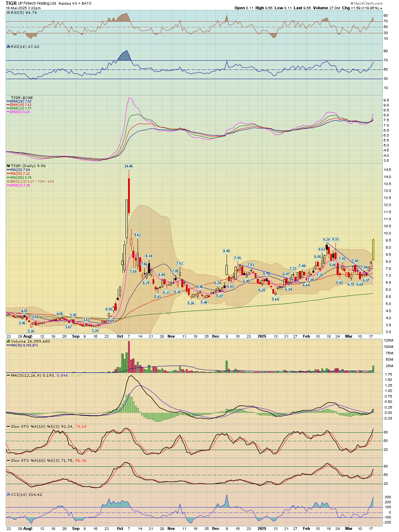
Task: Click the 4.25 price label
Action: (24, 311)
